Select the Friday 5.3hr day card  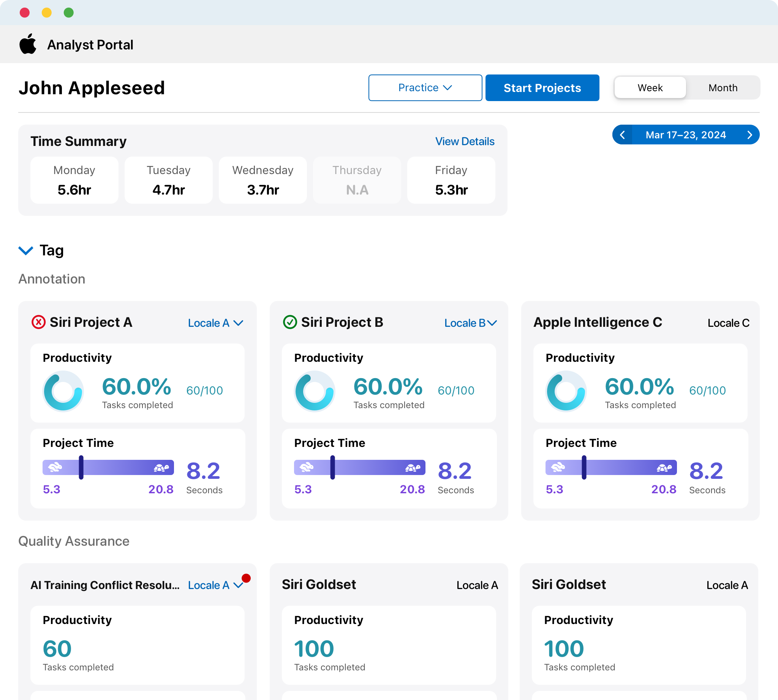451,180
